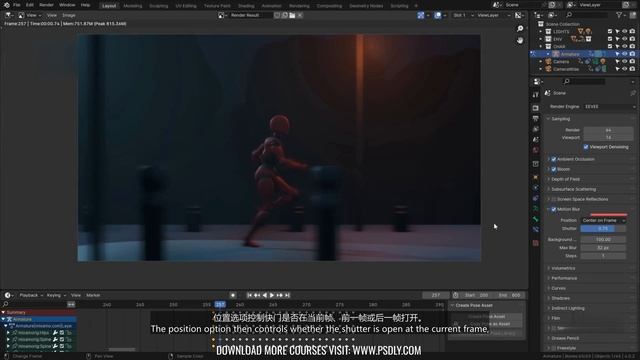
Task: Disable the Motion Blur checkbox
Action: (x=554, y=209)
